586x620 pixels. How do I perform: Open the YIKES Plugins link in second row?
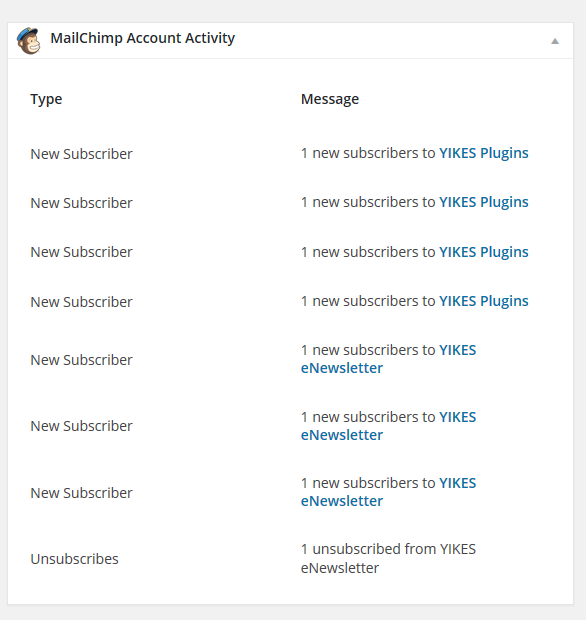pyautogui.click(x=484, y=202)
